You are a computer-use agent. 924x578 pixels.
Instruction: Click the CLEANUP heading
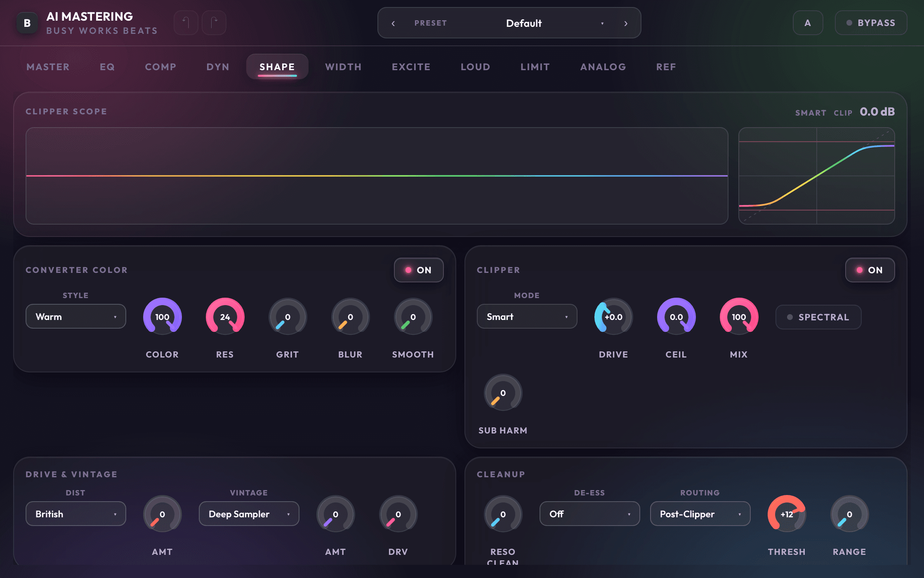coord(501,474)
